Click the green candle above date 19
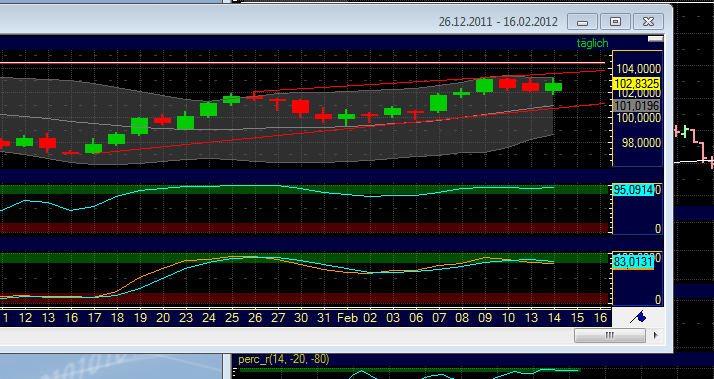714x379 pixels. click(x=139, y=126)
